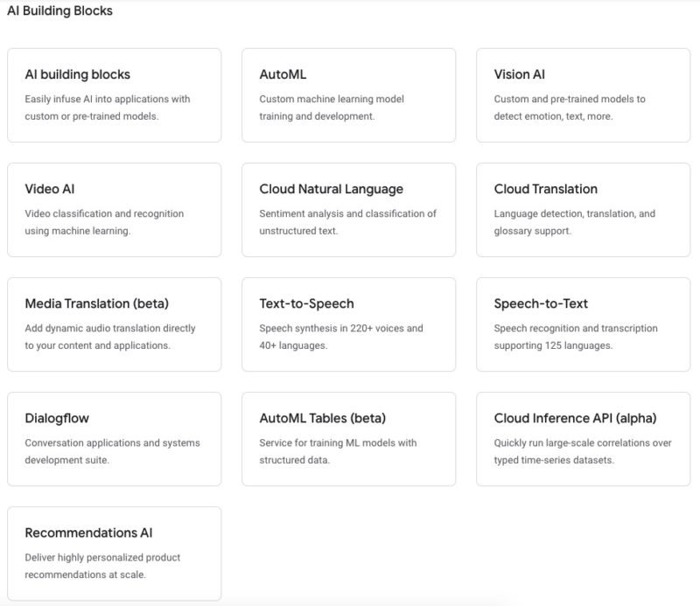Open the AI building blocks card
Viewport: 700px width, 606px height.
115,95
